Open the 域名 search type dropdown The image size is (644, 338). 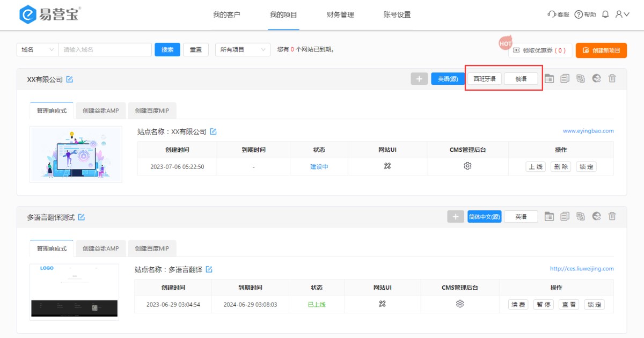coord(38,49)
